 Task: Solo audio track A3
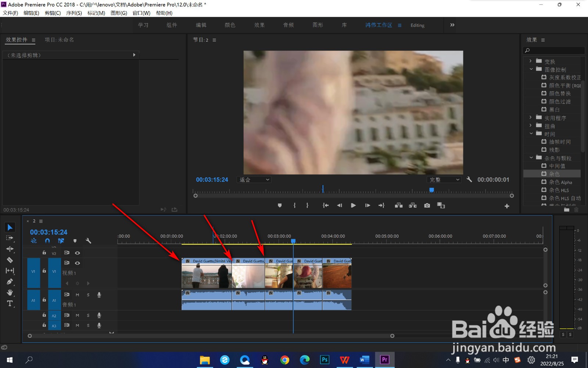point(88,325)
